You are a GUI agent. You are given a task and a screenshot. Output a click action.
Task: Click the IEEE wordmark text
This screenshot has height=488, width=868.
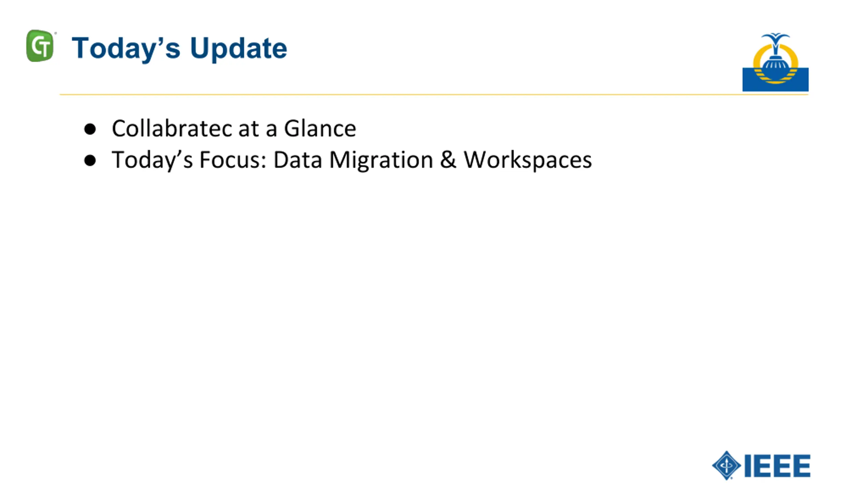777,466
